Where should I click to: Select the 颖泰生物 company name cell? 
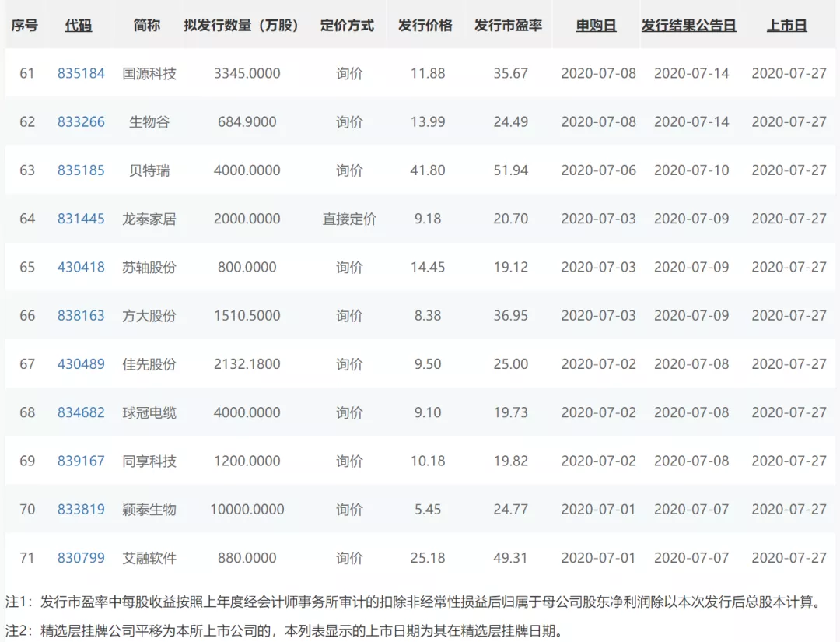click(x=148, y=510)
